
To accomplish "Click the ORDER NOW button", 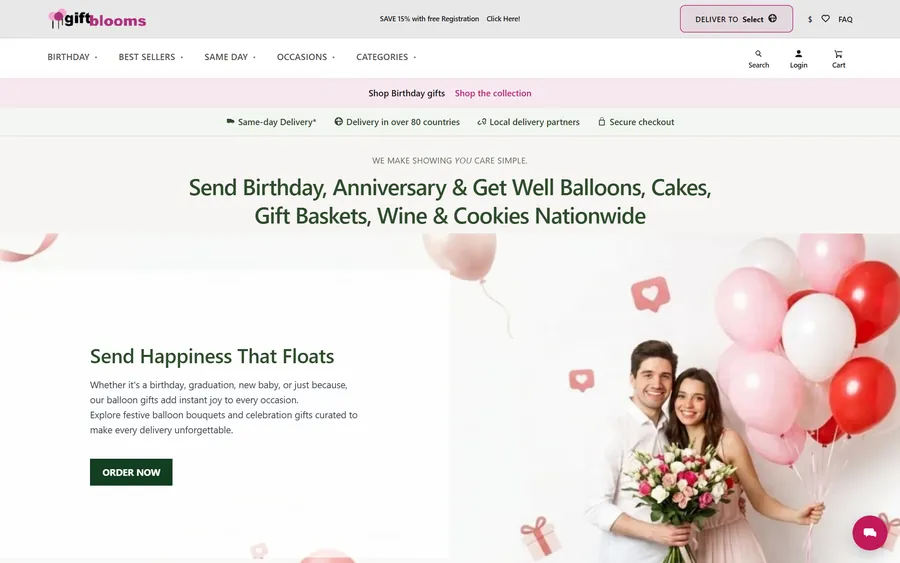I will pos(131,472).
